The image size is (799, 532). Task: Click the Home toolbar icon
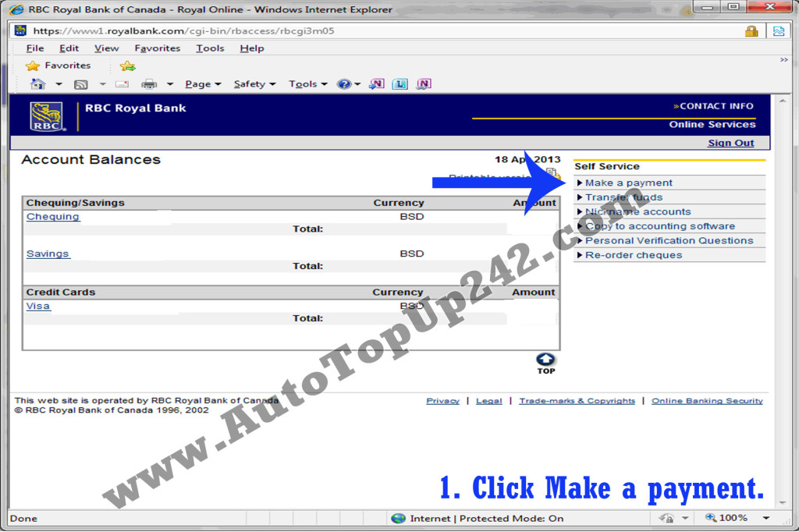pyautogui.click(x=37, y=83)
